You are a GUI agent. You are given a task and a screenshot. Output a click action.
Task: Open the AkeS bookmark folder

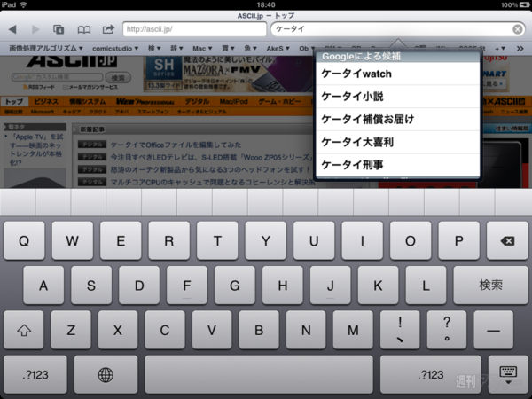pos(278,49)
